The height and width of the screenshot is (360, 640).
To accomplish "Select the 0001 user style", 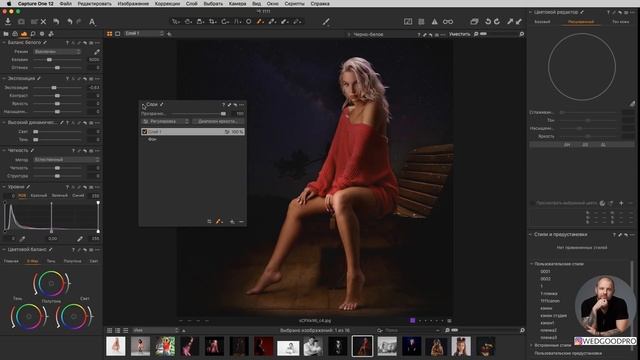I will point(545,271).
